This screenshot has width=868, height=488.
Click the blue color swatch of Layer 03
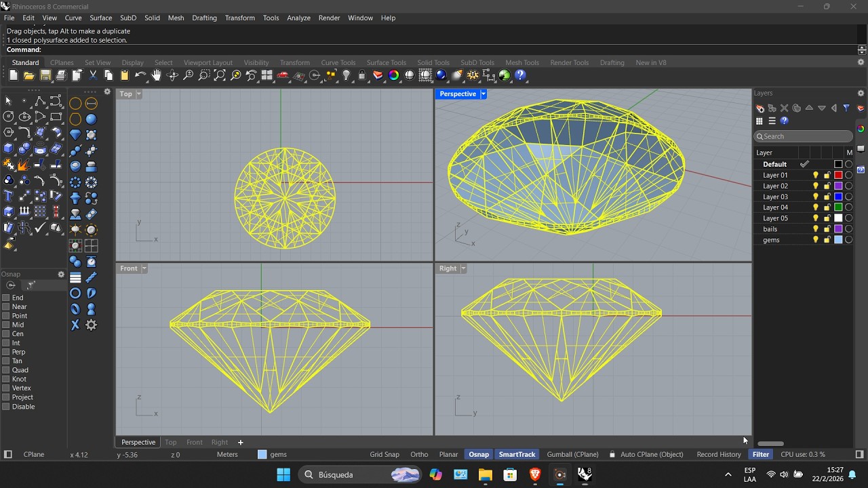coord(838,197)
